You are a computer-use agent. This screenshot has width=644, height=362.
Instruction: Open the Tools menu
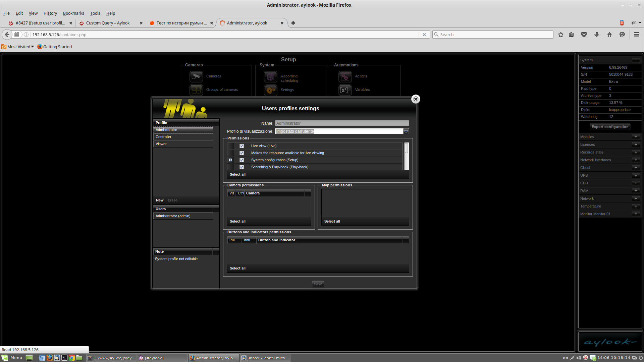pos(95,13)
